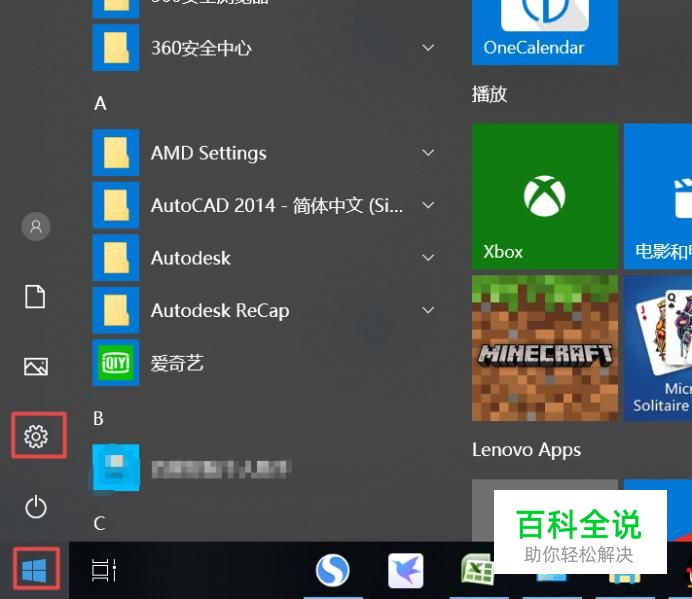The height and width of the screenshot is (599, 692).
Task: Open the Minecraft tile
Action: point(545,348)
